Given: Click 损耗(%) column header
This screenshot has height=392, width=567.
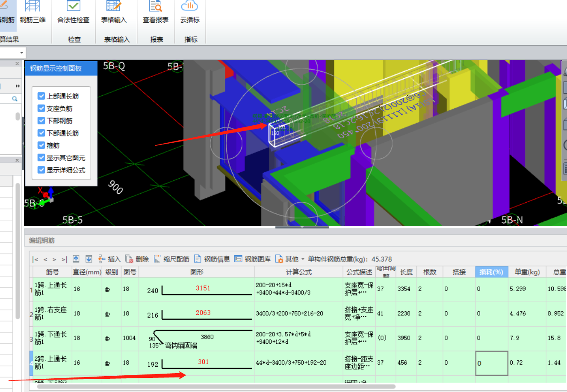Looking at the screenshot, I should pyautogui.click(x=491, y=272).
